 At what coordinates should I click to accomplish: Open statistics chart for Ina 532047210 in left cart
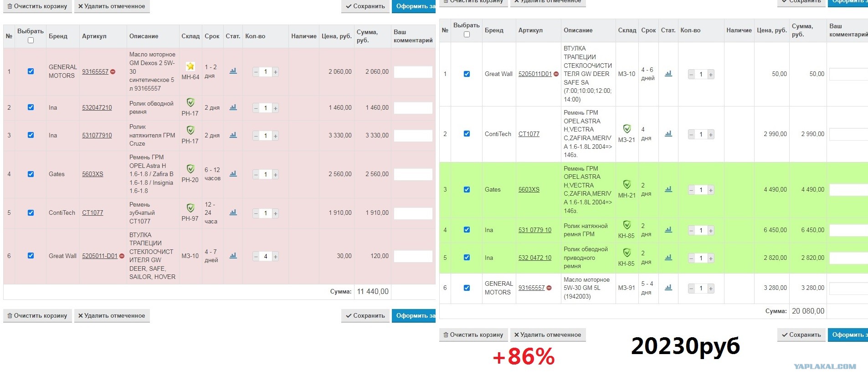tap(233, 107)
